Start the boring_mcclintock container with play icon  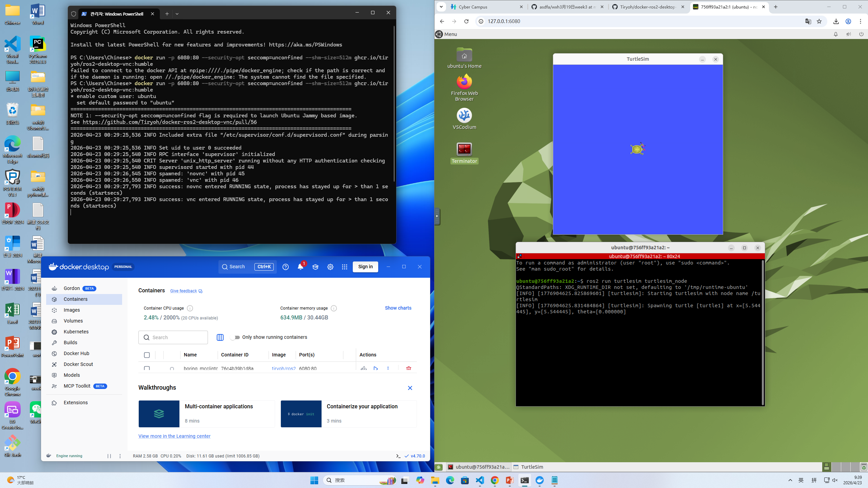[376, 368]
